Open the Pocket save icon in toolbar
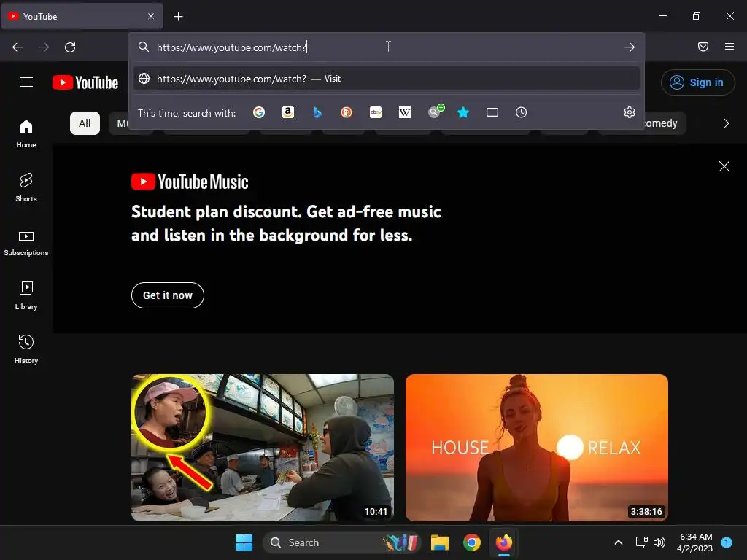This screenshot has width=747, height=560. click(703, 47)
